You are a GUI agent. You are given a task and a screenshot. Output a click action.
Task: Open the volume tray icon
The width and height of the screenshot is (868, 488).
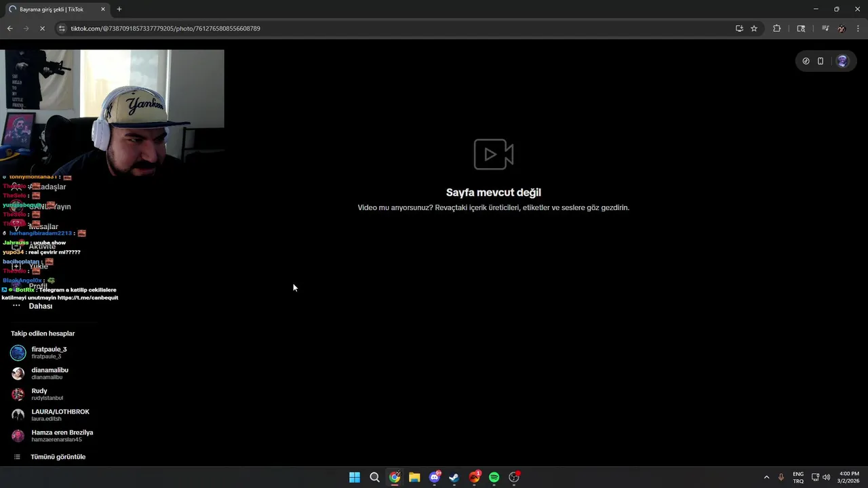point(826,477)
